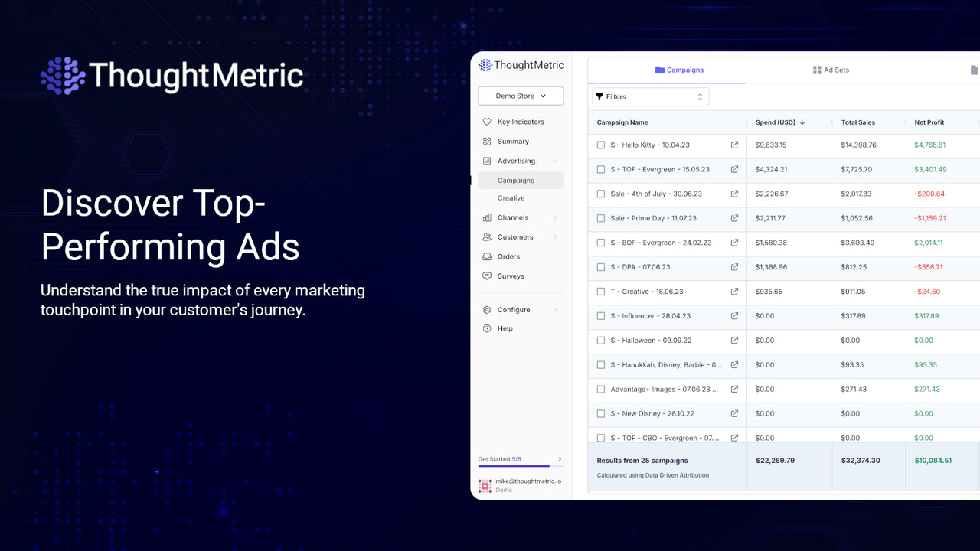Tick the checkbox for S - Halloween campaign
This screenshot has width=980, height=551.
(600, 340)
